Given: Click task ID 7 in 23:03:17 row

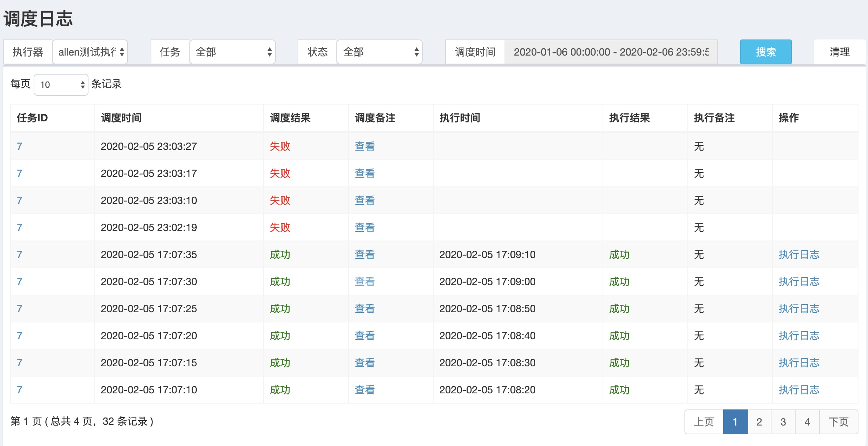Looking at the screenshot, I should [20, 173].
